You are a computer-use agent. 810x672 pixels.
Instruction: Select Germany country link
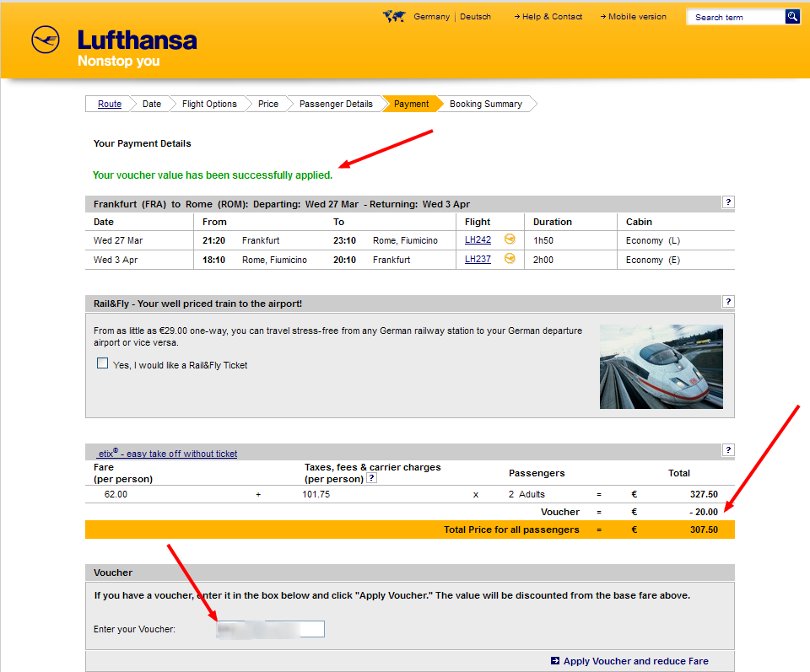[431, 17]
